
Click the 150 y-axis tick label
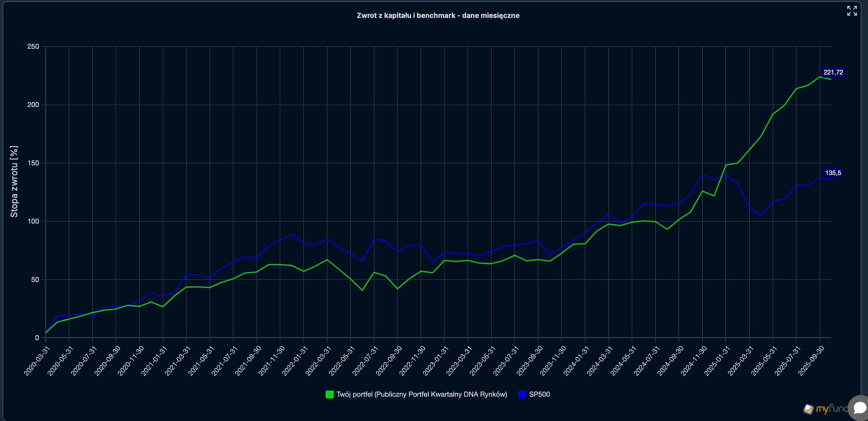point(33,163)
